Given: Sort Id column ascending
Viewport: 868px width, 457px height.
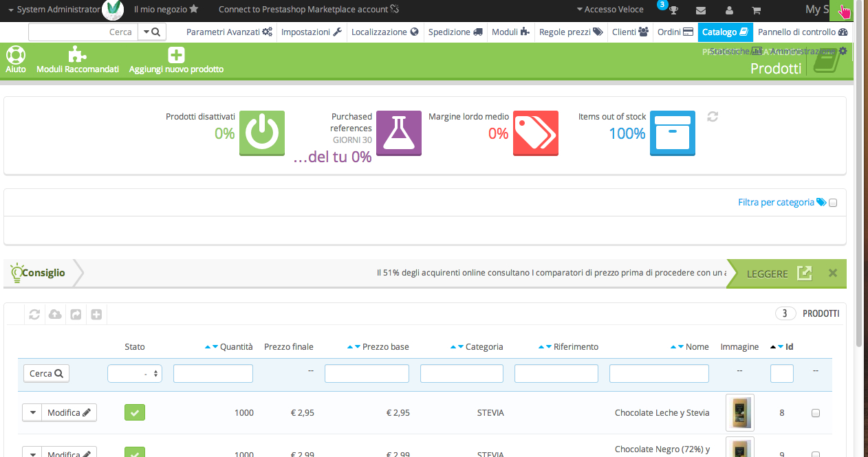Looking at the screenshot, I should 773,347.
